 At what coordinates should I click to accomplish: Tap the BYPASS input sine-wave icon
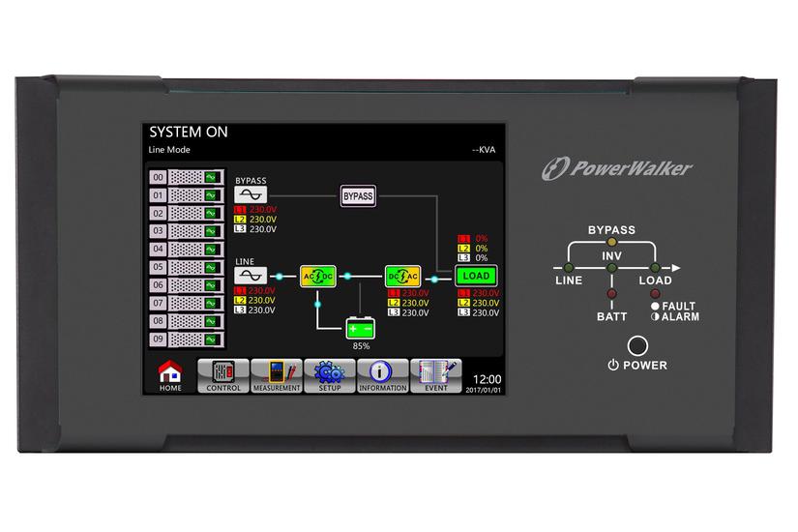[251, 194]
